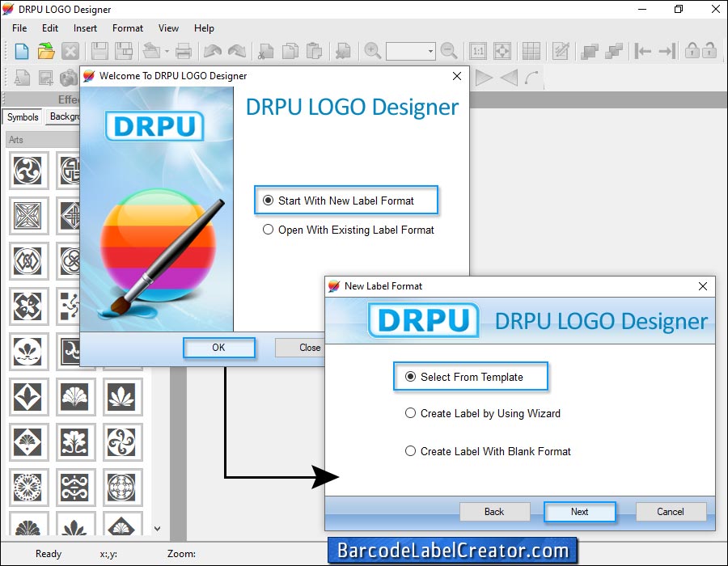Click the Paste clipboard icon
Screen dimensions: 728x566
tap(315, 51)
